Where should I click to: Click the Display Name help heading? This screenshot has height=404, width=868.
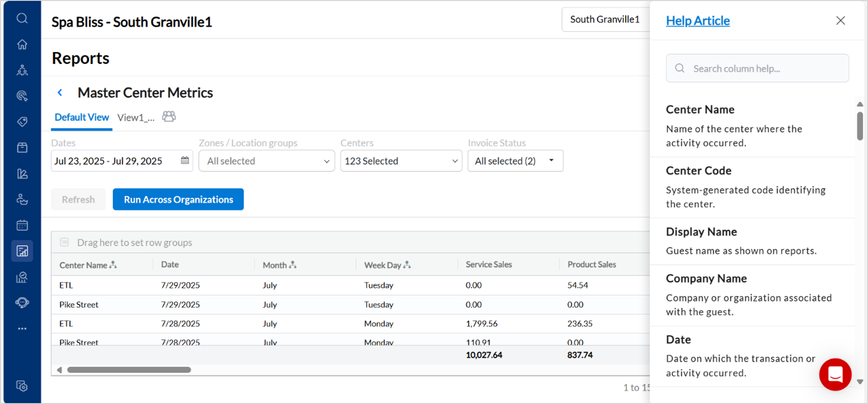701,232
